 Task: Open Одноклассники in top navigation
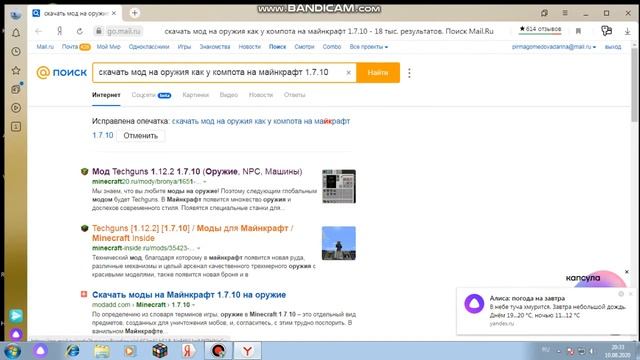pyautogui.click(x=149, y=47)
